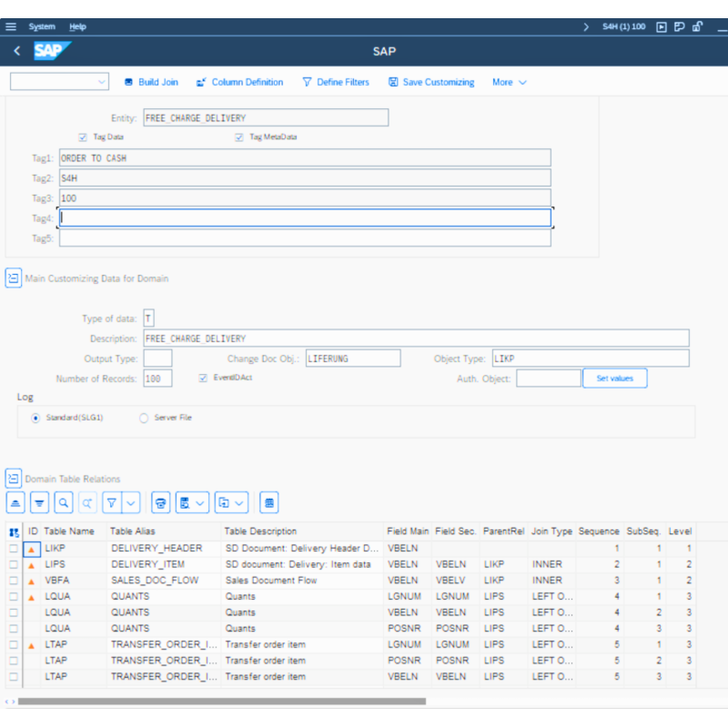Toggle the EventIDAct checkbox
Screen dimensions: 728x728
(x=203, y=378)
